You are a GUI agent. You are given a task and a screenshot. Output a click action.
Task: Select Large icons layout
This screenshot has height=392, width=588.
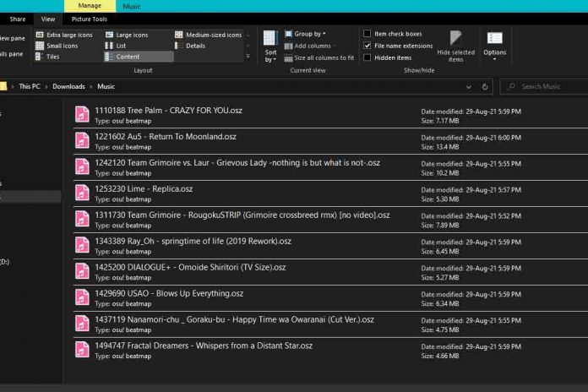[x=127, y=35]
